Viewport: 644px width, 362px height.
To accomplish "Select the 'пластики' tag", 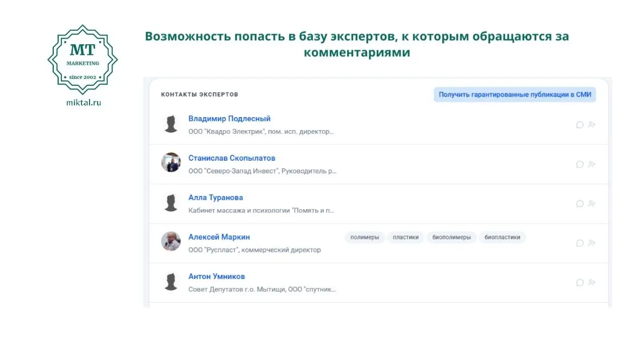I will click(x=406, y=237).
